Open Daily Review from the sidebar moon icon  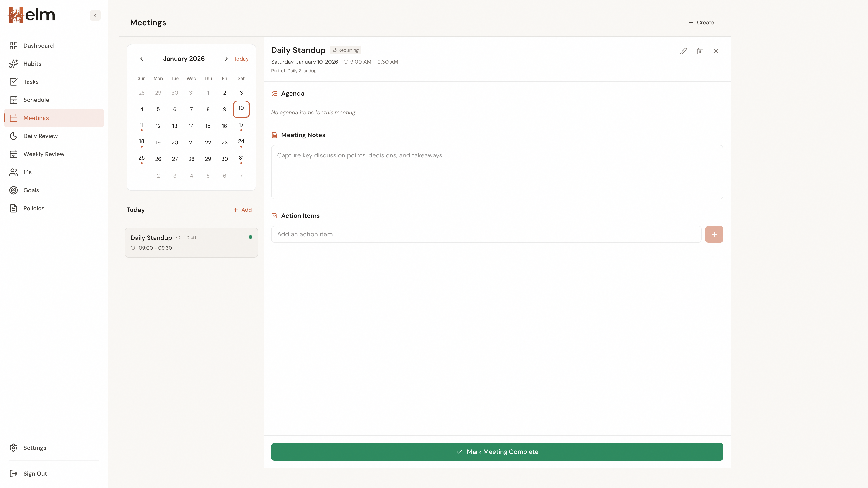point(14,136)
